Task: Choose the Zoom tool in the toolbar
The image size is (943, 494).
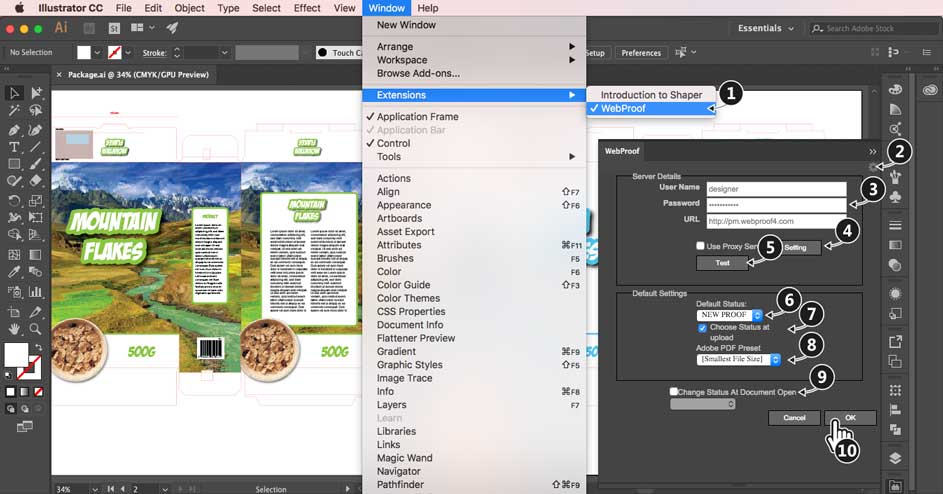Action: [37, 328]
